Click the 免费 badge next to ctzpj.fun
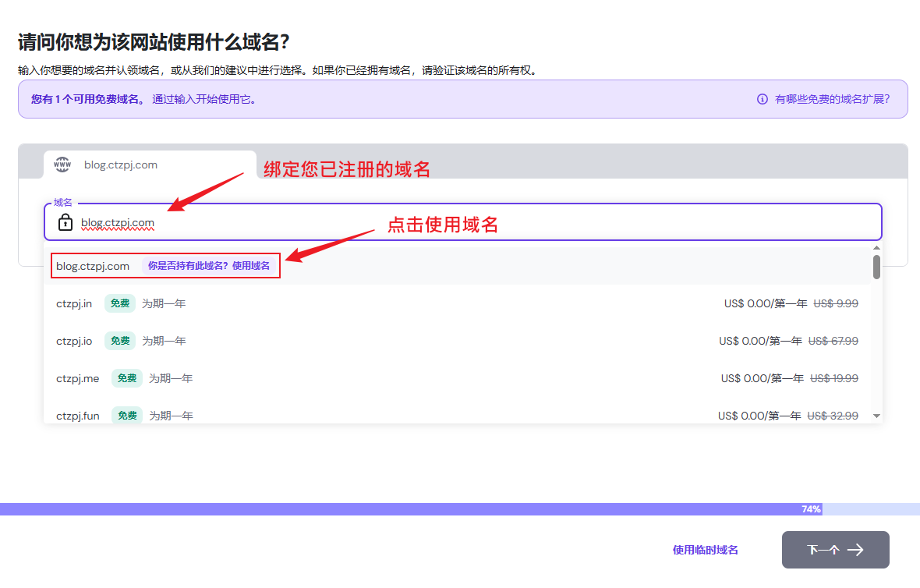 click(127, 416)
